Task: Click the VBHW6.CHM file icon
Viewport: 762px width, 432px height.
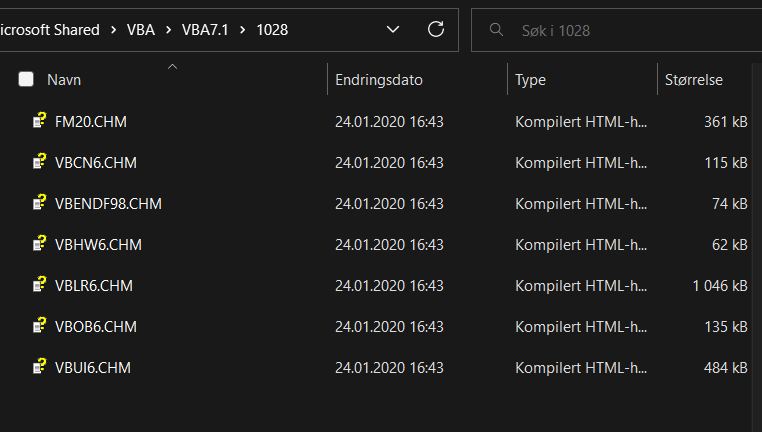Action: click(39, 243)
